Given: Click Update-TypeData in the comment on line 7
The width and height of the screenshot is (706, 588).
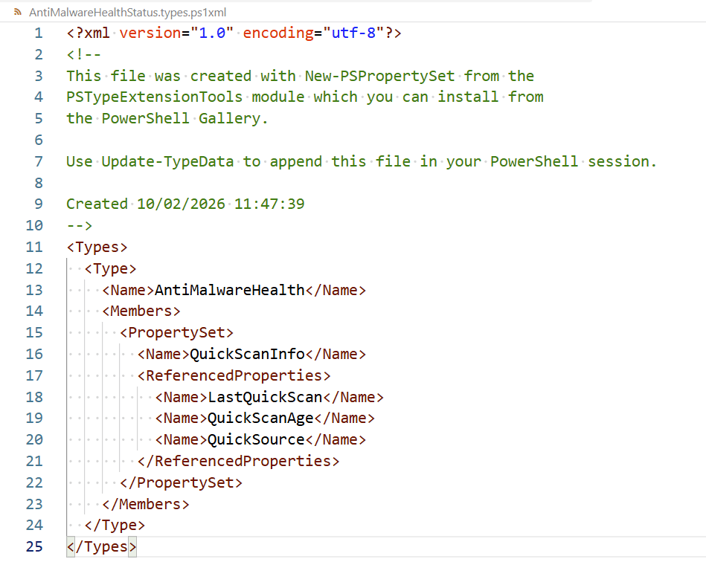Looking at the screenshot, I should click(x=168, y=161).
